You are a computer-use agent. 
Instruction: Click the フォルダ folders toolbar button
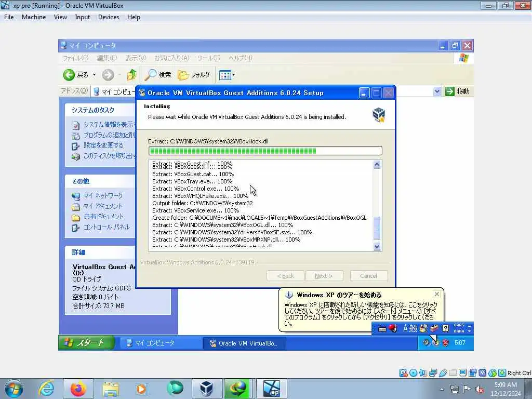tap(194, 75)
